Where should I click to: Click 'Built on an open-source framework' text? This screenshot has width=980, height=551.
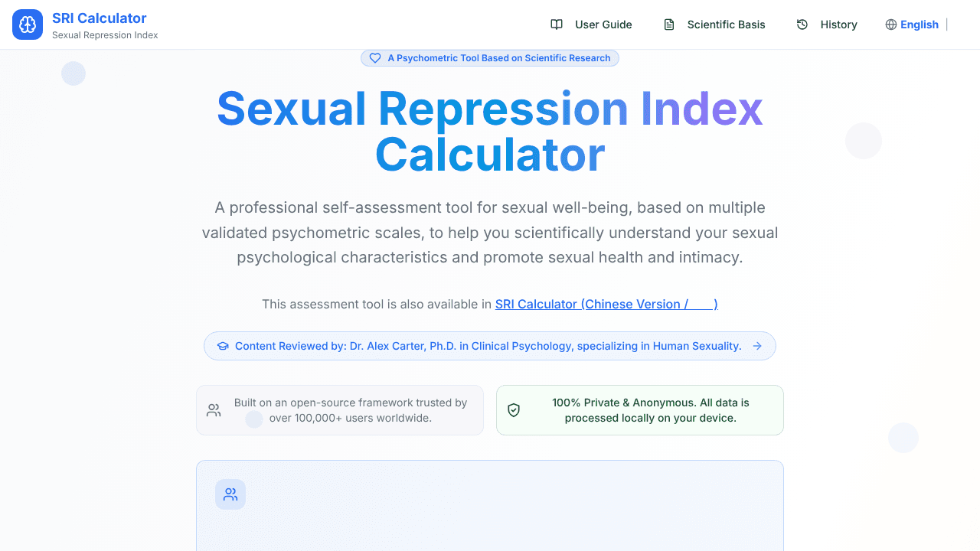point(351,410)
